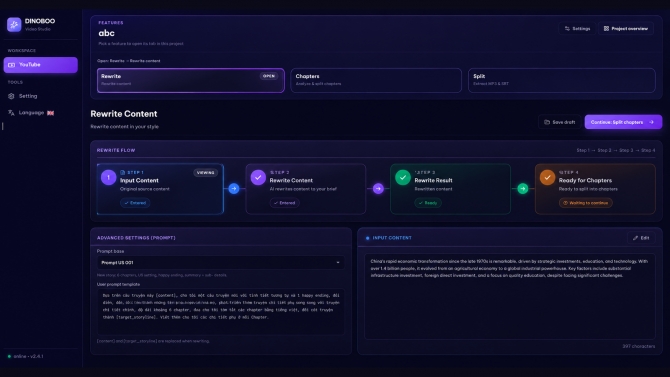The width and height of the screenshot is (670, 377).
Task: Click the VIEWING badge on Step 1
Action: click(x=206, y=173)
